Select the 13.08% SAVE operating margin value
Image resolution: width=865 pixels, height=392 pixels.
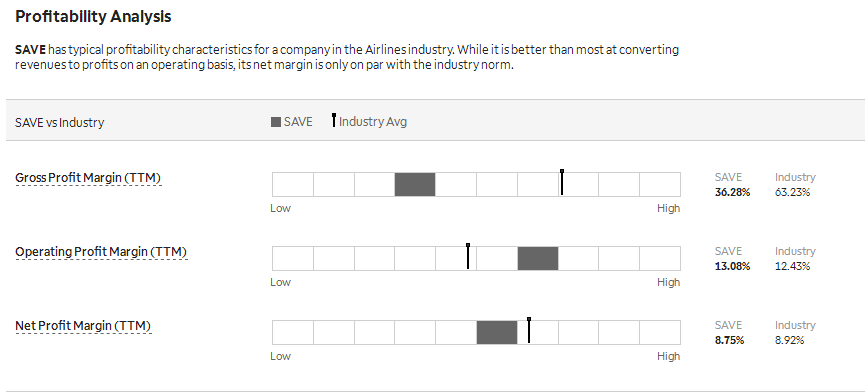[733, 266]
